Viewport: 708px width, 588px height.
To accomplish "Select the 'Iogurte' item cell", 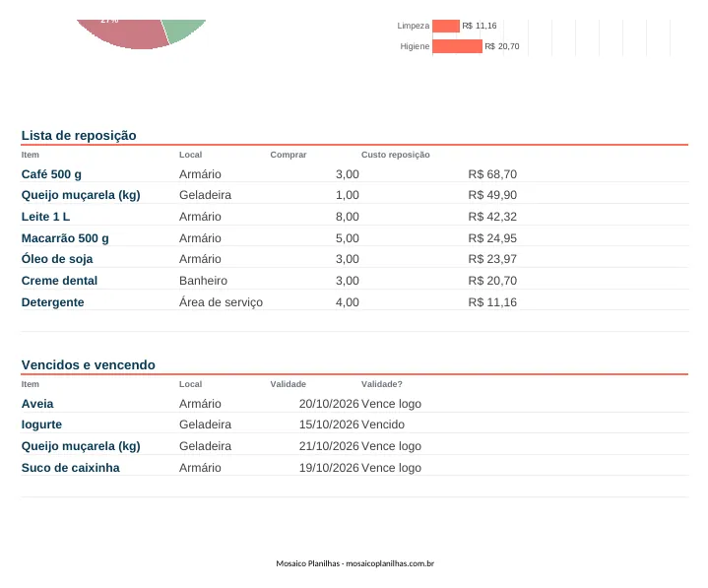I will point(41,425).
